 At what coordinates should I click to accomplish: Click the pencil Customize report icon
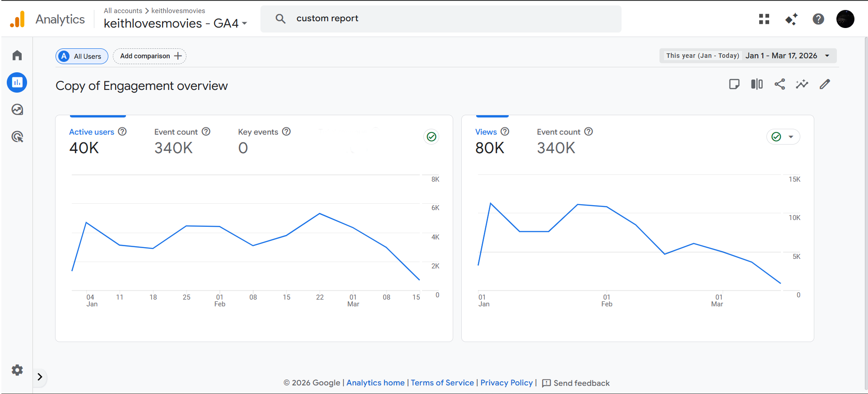tap(825, 84)
